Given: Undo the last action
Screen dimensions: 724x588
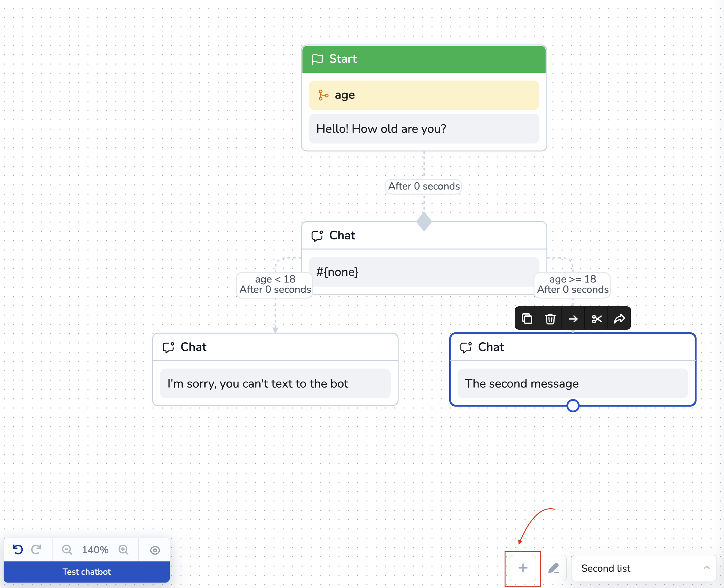Looking at the screenshot, I should click(x=18, y=549).
